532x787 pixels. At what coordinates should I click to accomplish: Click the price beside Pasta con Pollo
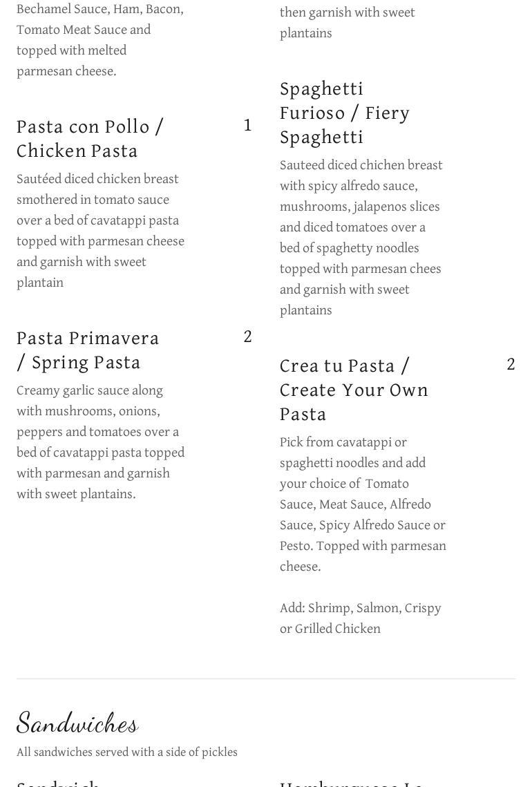point(247,125)
